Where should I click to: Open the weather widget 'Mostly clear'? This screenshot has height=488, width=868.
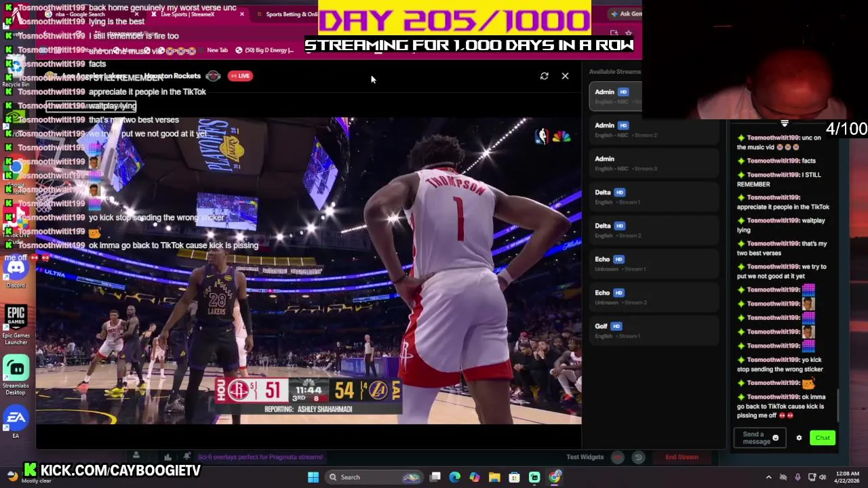click(27, 477)
